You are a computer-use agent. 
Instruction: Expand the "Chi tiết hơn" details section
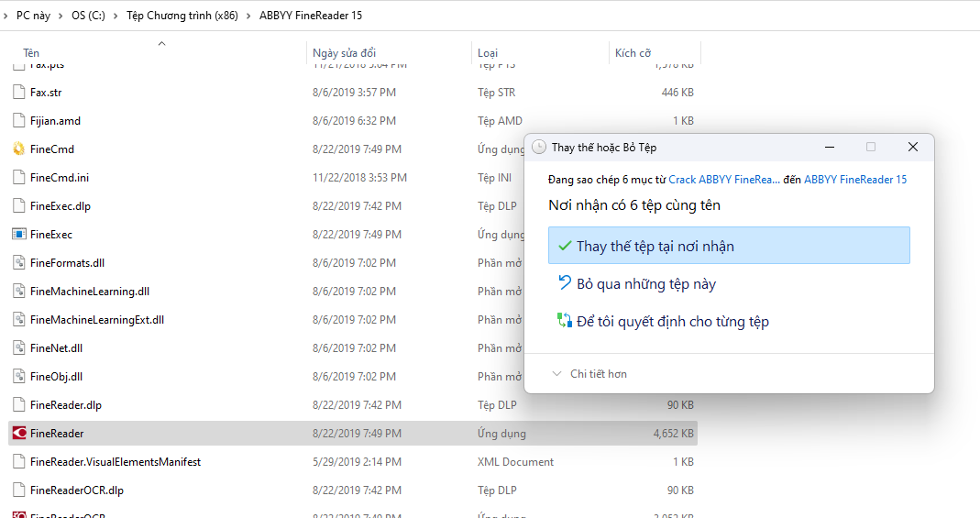click(590, 374)
